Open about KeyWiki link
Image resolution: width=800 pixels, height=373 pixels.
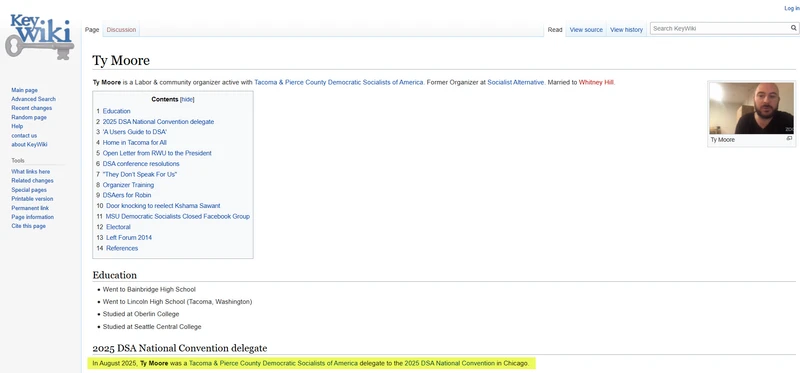coord(29,144)
